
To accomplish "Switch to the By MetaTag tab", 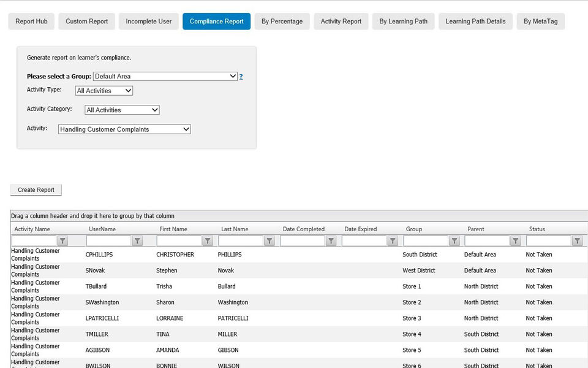I will [540, 21].
